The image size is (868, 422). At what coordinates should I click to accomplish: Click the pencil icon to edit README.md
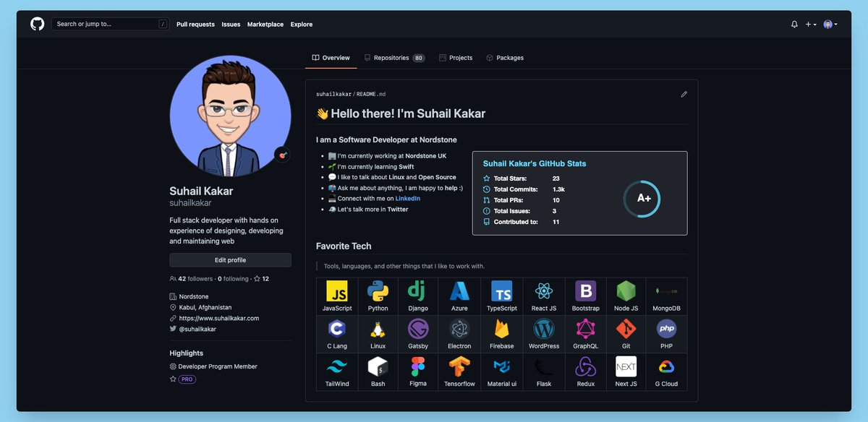point(684,94)
